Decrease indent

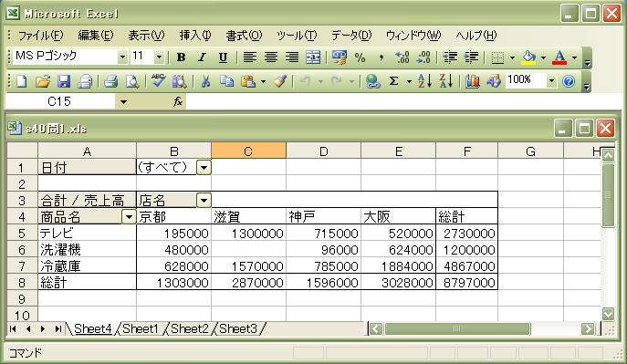tap(450, 57)
